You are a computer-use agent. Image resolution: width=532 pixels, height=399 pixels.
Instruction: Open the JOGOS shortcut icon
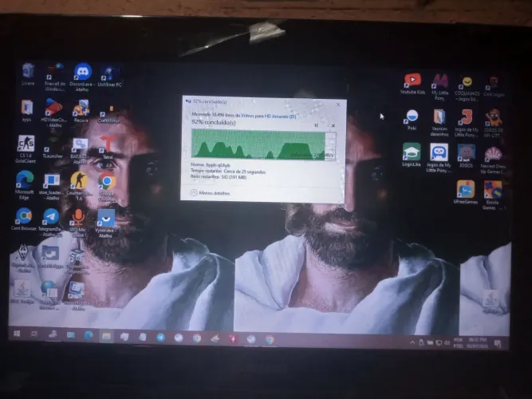click(466, 156)
